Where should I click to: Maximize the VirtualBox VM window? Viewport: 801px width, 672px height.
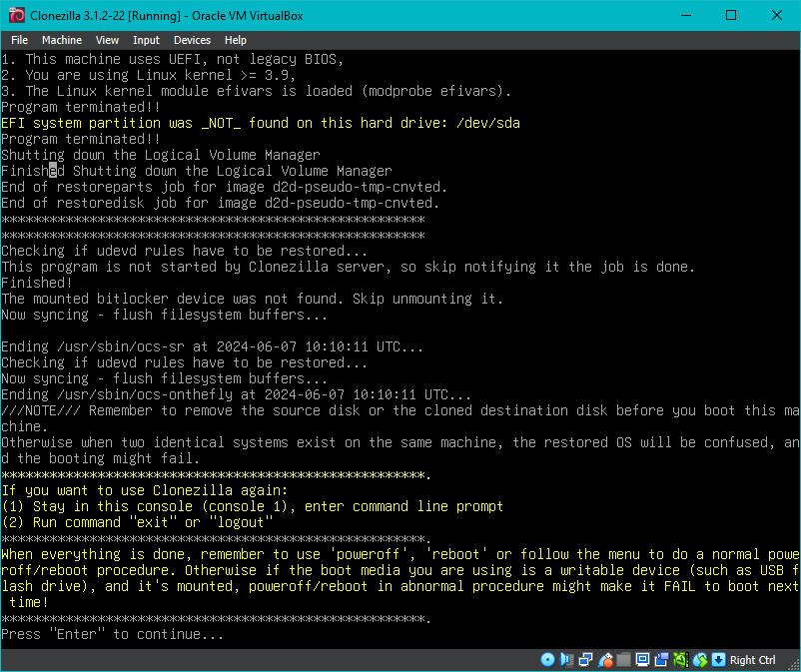pyautogui.click(x=731, y=15)
